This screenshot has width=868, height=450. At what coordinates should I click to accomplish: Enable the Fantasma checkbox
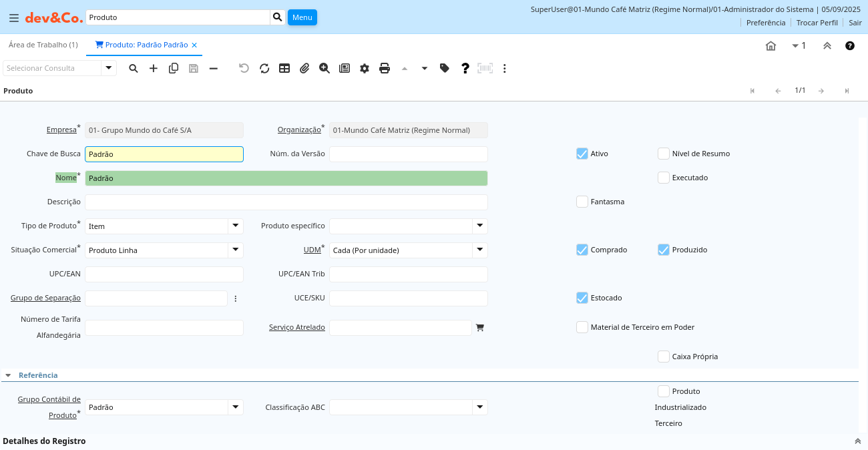[x=582, y=202]
